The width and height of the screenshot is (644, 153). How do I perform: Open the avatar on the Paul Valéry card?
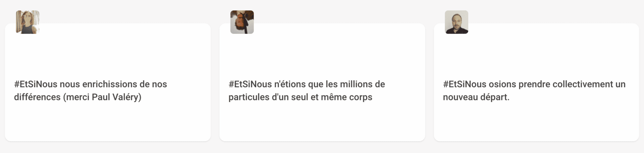pyautogui.click(x=28, y=22)
